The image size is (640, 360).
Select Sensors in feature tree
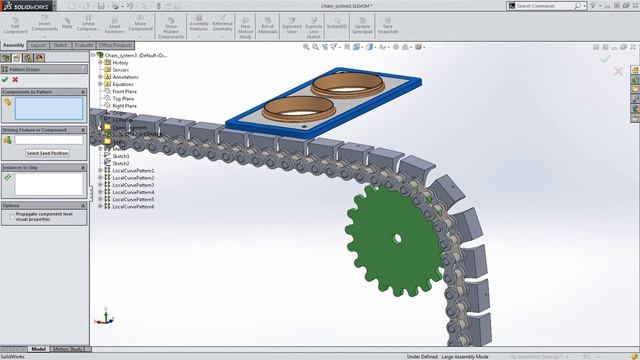(x=120, y=70)
